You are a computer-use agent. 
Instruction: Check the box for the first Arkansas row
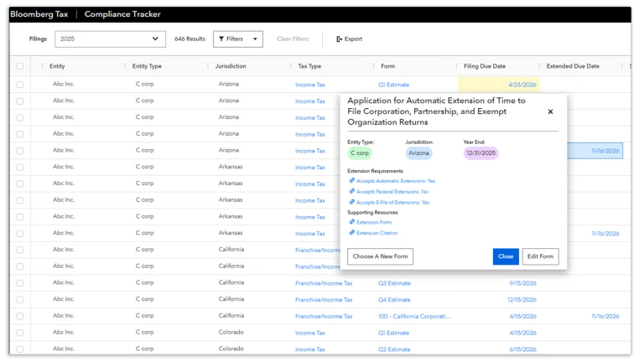[x=20, y=168]
